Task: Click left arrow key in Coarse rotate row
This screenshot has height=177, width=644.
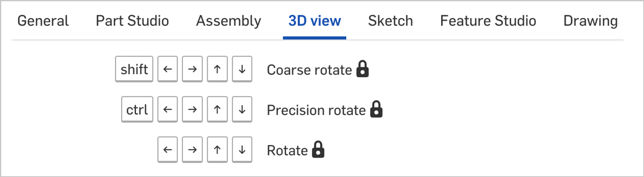Action: (x=167, y=69)
